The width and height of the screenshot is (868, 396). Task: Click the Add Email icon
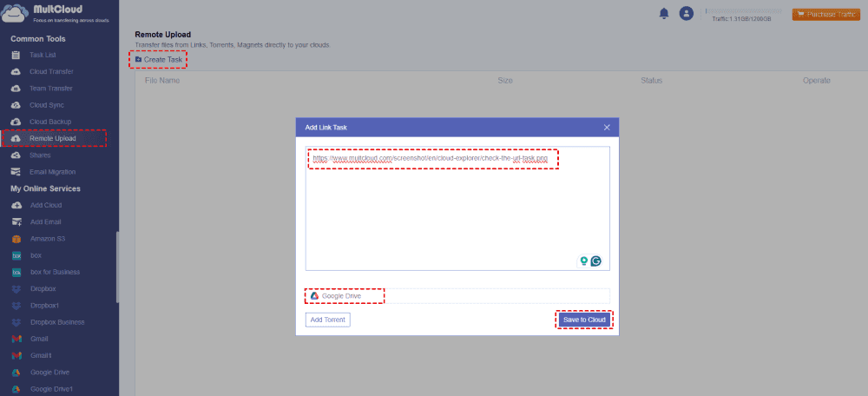click(x=16, y=222)
